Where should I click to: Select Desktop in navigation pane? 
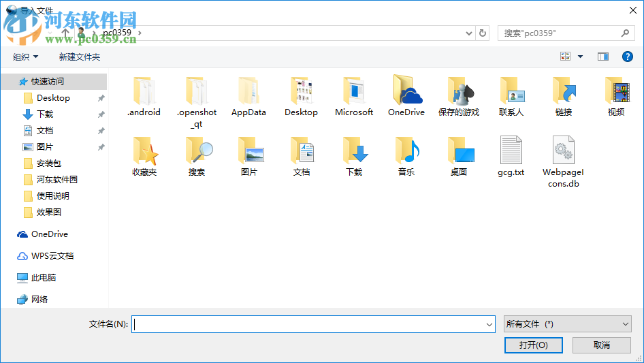click(54, 98)
